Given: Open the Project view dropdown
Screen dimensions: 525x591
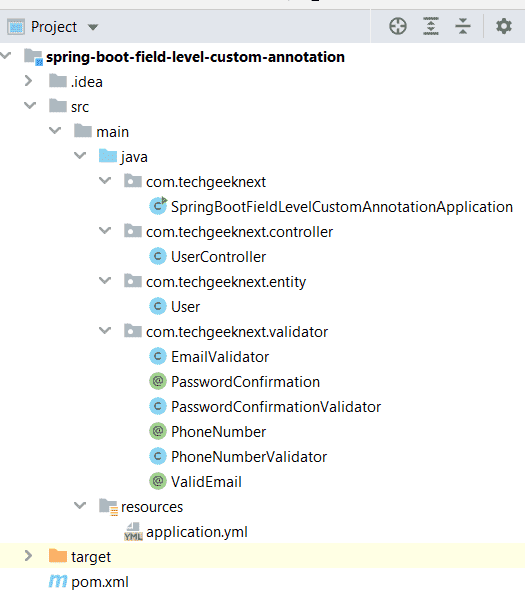Looking at the screenshot, I should (x=93, y=27).
